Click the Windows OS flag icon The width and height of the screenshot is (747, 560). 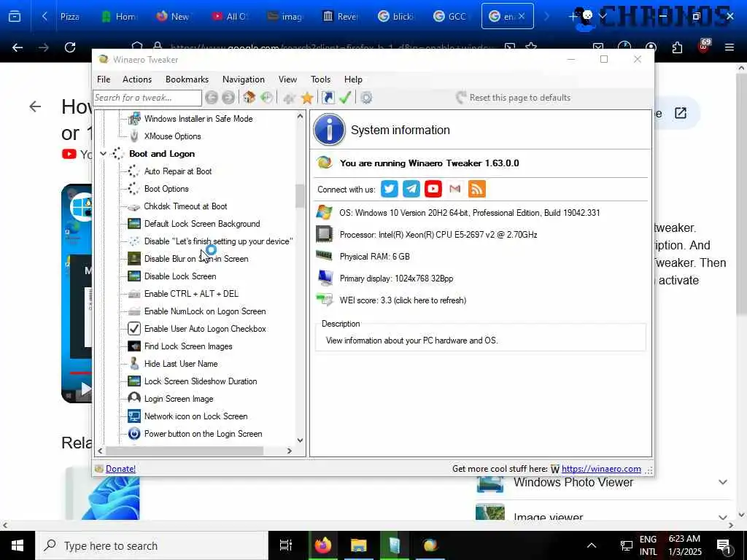pyautogui.click(x=325, y=212)
